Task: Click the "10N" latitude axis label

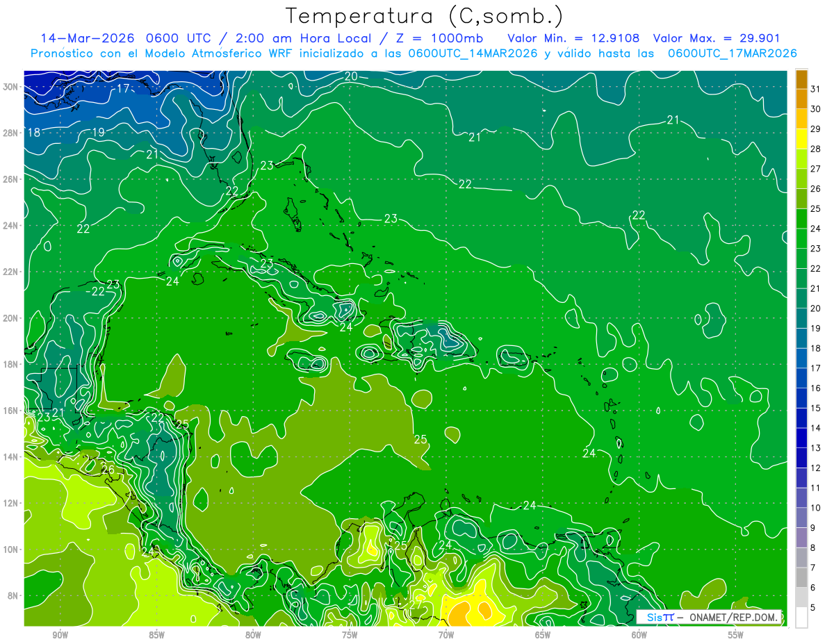Action: click(10, 550)
